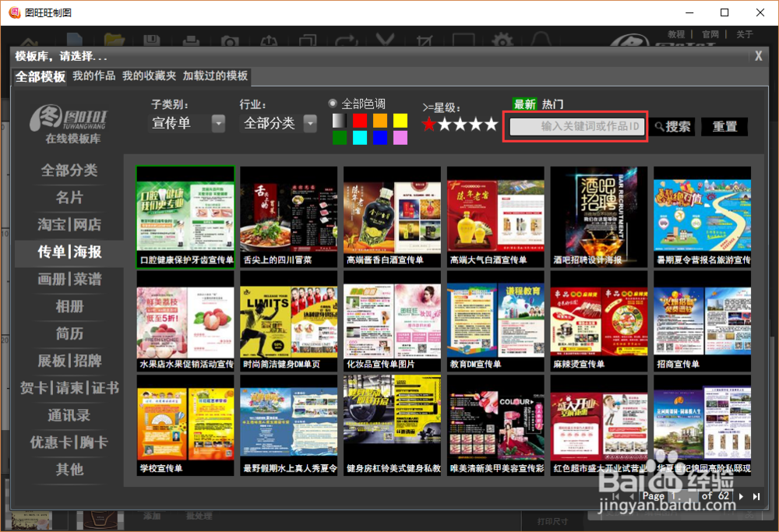Close the template library panel with X

758,55
